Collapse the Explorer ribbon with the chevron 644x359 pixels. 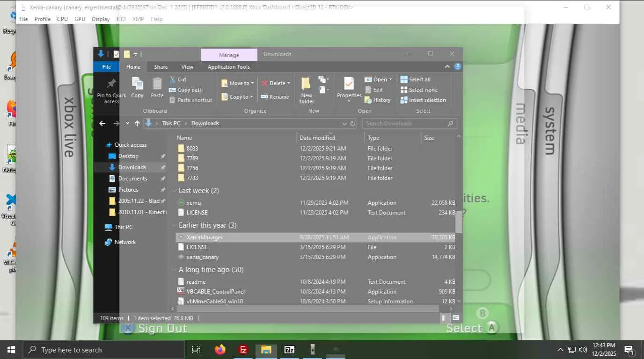447,67
